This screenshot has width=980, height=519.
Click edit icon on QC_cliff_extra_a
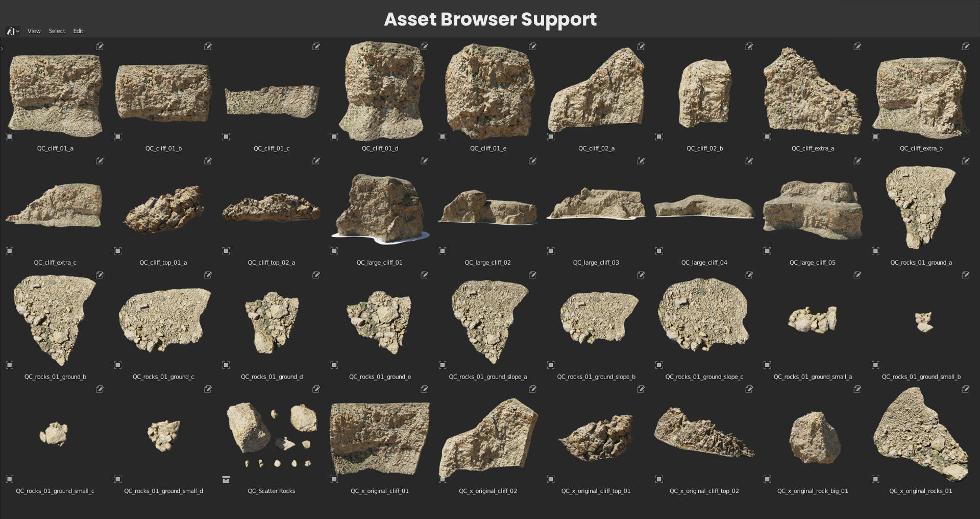coord(857,46)
